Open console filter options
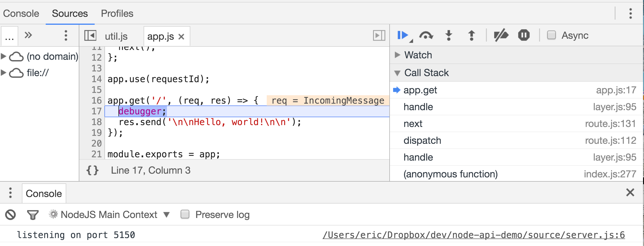644x246 pixels. [x=33, y=214]
